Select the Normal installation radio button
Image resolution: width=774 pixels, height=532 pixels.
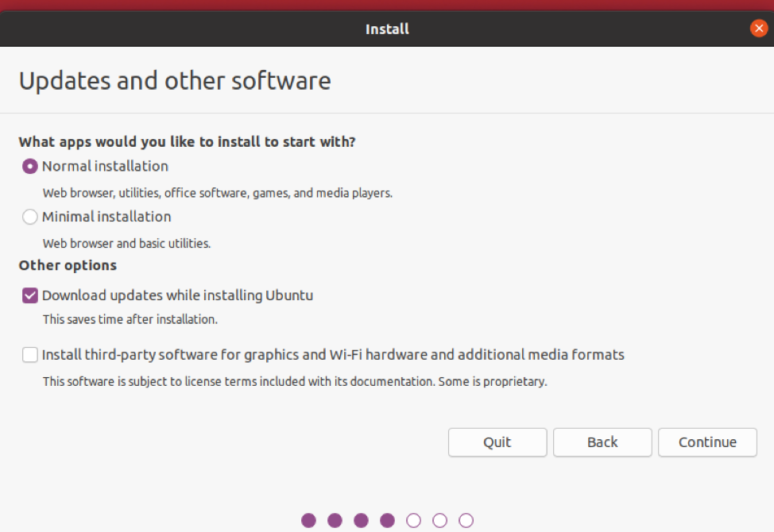point(30,167)
